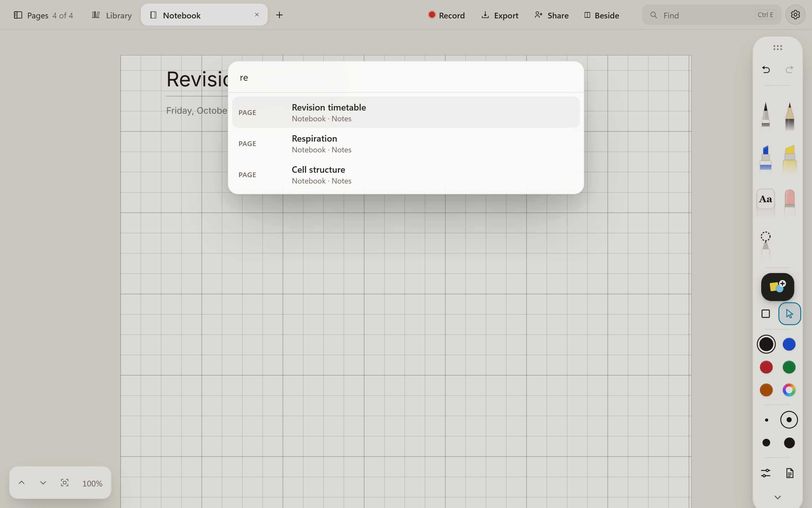Collapse the tool palette with bottom chevron
812x508 pixels.
(x=777, y=497)
